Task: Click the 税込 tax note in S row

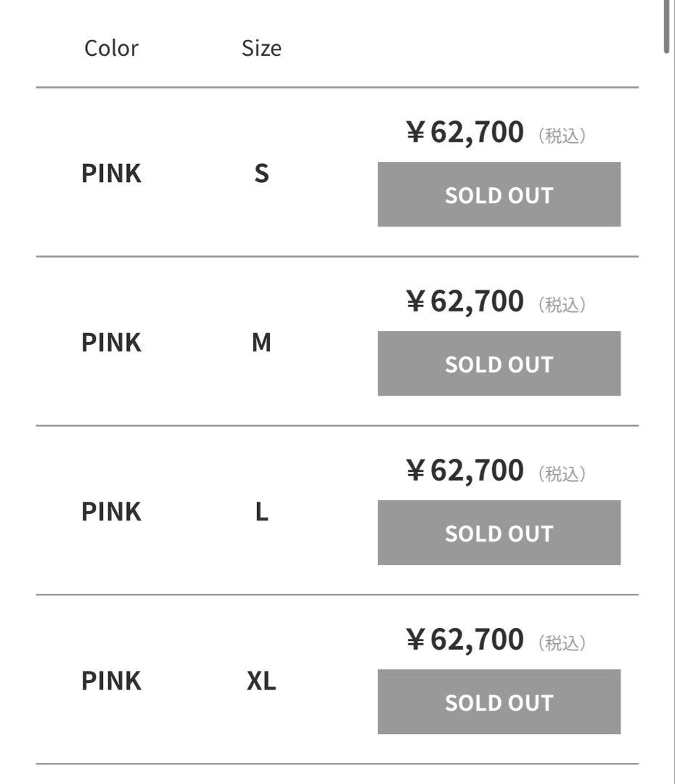Action: 562,136
